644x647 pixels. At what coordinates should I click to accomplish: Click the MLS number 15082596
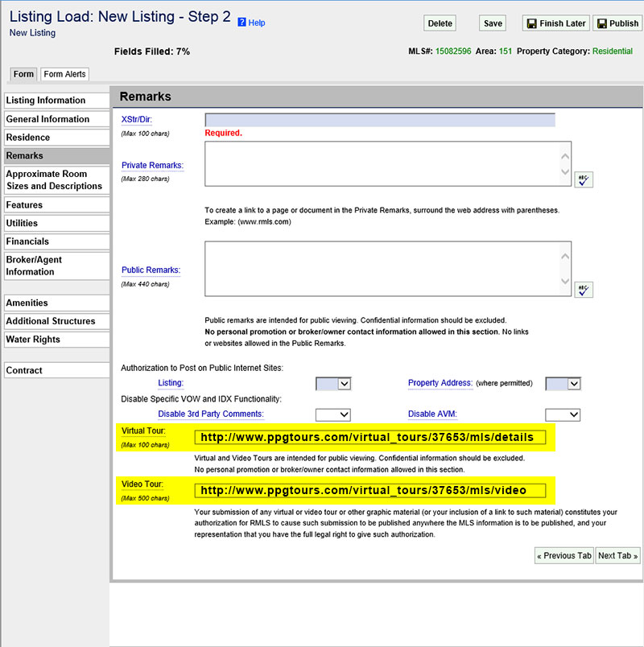click(453, 52)
